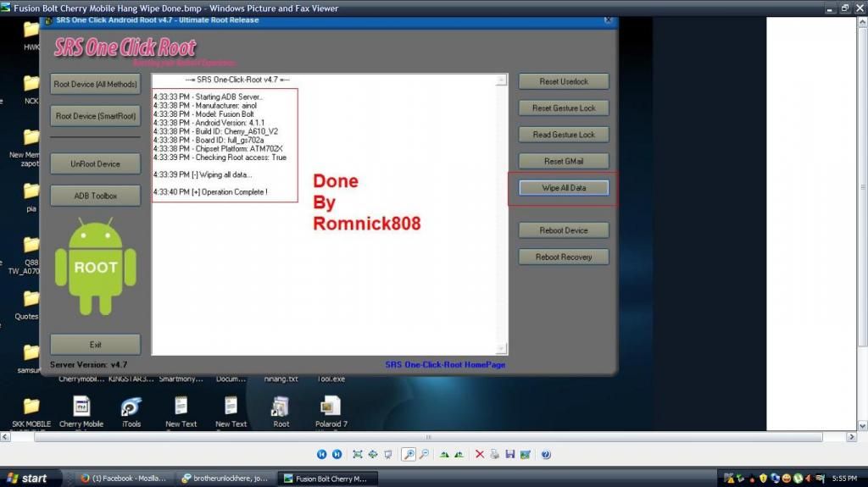The width and height of the screenshot is (868, 487).
Task: Rotate the picture clockwise
Action: (444, 455)
